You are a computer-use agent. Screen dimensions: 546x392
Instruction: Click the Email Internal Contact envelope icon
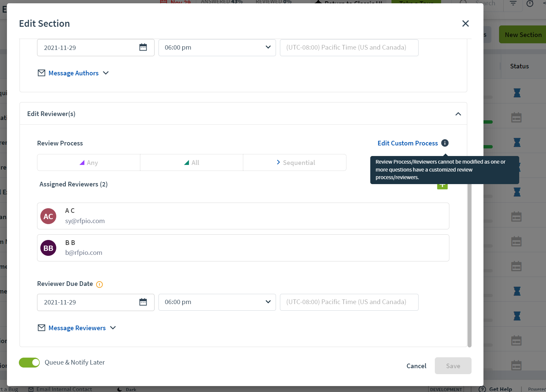(31, 389)
